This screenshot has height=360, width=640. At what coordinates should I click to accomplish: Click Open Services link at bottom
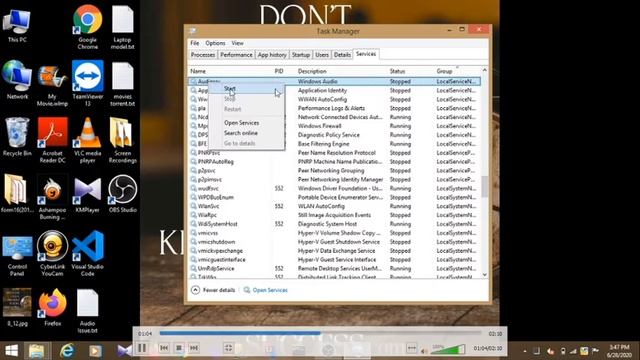266,290
